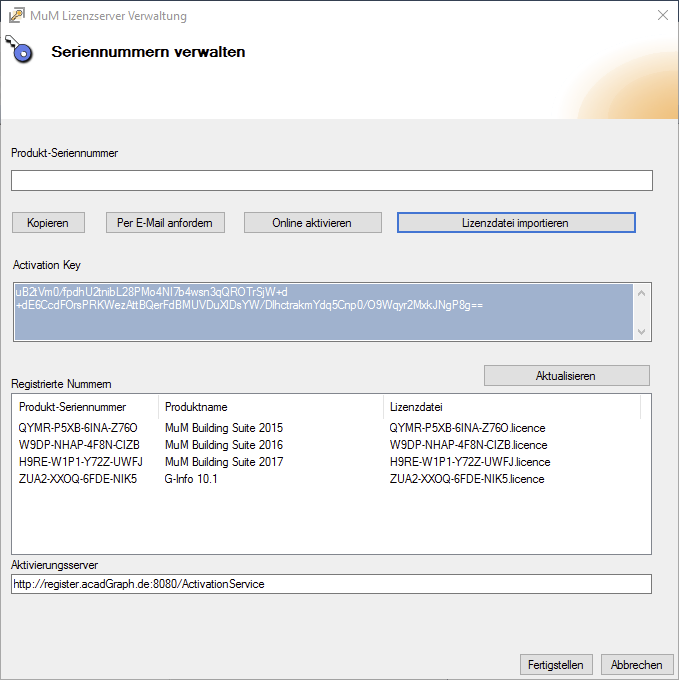Click Per E-Mail anfordern button
The image size is (679, 680).
pyautogui.click(x=165, y=222)
